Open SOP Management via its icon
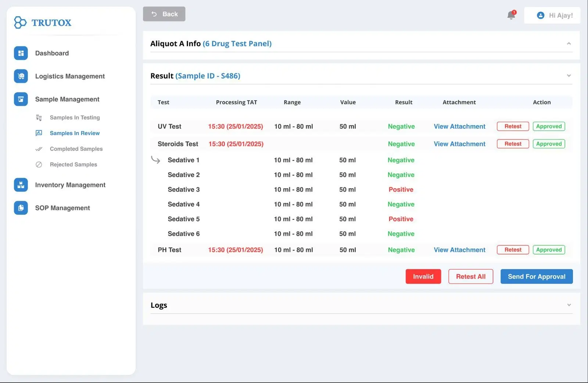The height and width of the screenshot is (383, 588). pyautogui.click(x=21, y=208)
